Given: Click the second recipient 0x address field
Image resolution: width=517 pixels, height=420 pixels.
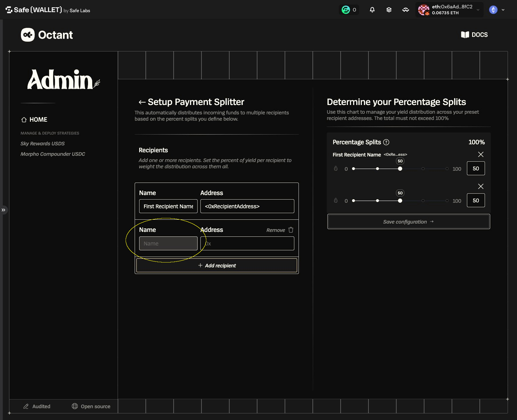Looking at the screenshot, I should click(x=247, y=243).
